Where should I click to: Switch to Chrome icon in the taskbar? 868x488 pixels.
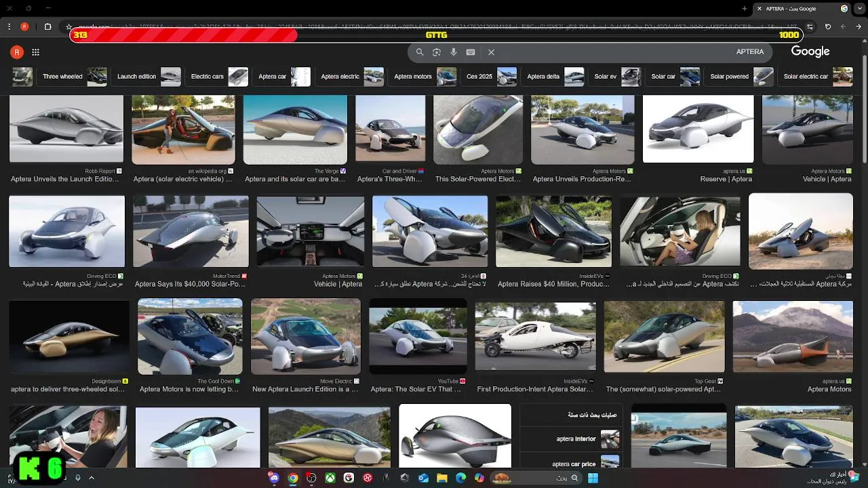292,478
